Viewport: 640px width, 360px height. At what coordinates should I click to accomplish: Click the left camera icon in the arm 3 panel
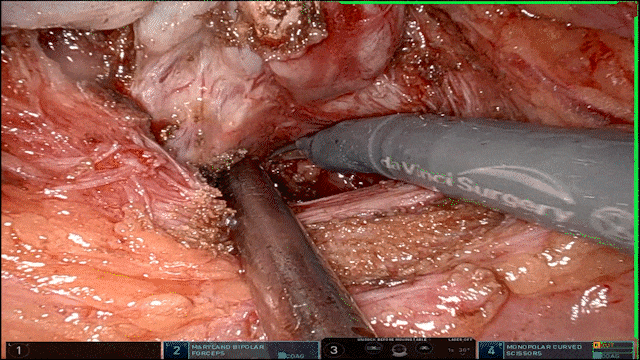tap(373, 348)
